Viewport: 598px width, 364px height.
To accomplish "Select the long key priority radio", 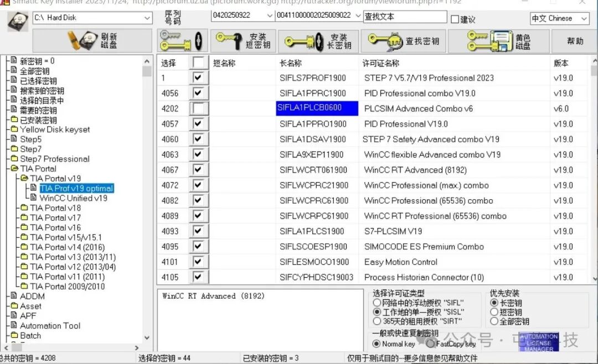I will click(x=494, y=303).
